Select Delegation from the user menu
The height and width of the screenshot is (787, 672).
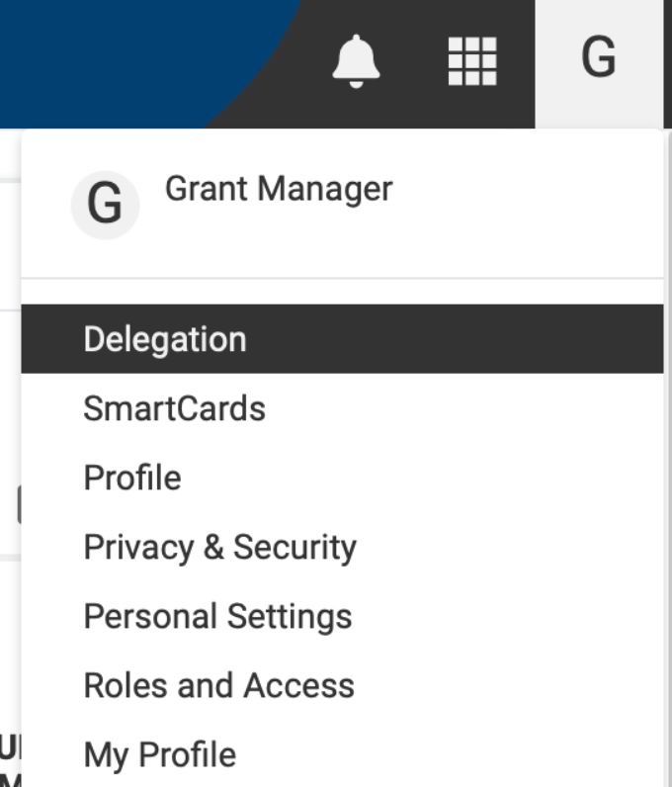point(342,339)
